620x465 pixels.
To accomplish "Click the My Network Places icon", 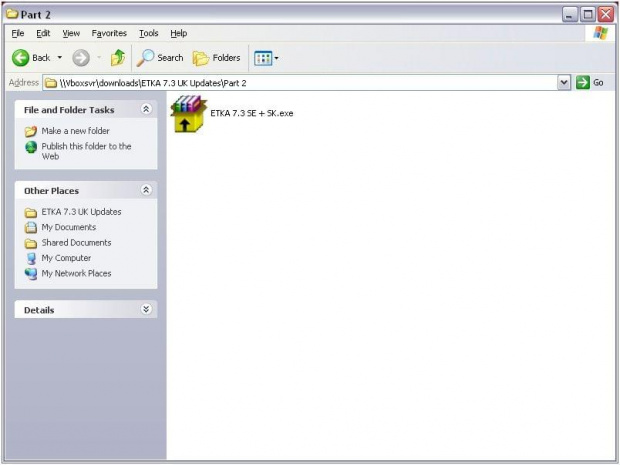I will [31, 274].
